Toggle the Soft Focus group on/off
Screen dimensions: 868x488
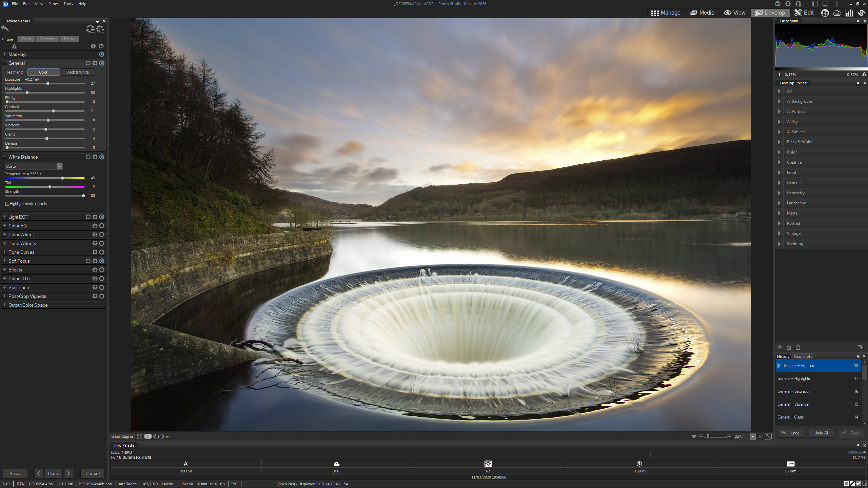click(x=102, y=261)
